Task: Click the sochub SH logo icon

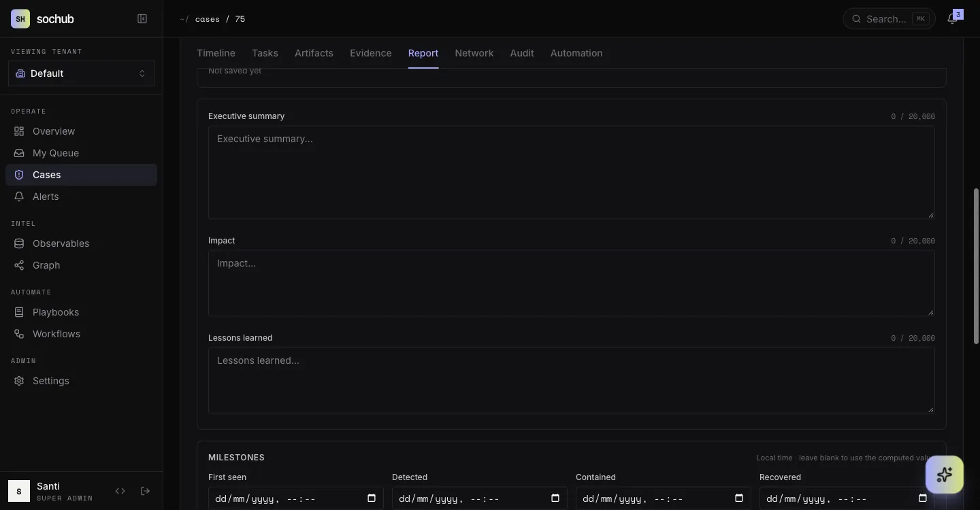Action: pyautogui.click(x=20, y=19)
